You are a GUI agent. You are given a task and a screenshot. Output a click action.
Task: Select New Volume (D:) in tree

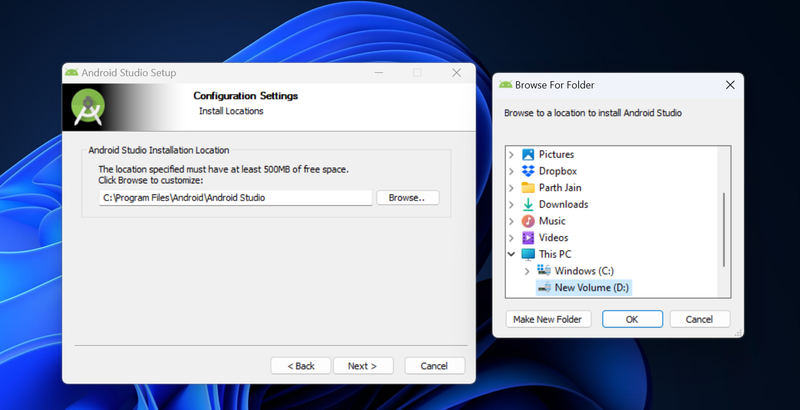coord(592,288)
